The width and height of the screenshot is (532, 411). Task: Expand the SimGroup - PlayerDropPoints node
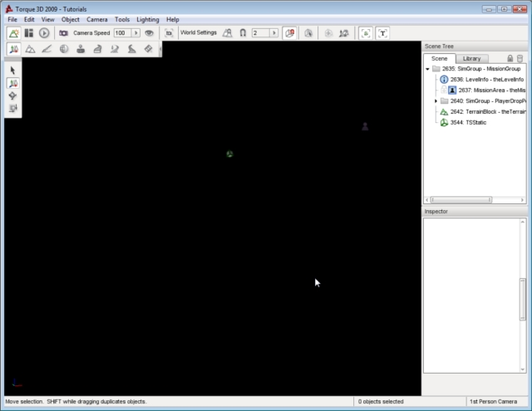(x=436, y=101)
